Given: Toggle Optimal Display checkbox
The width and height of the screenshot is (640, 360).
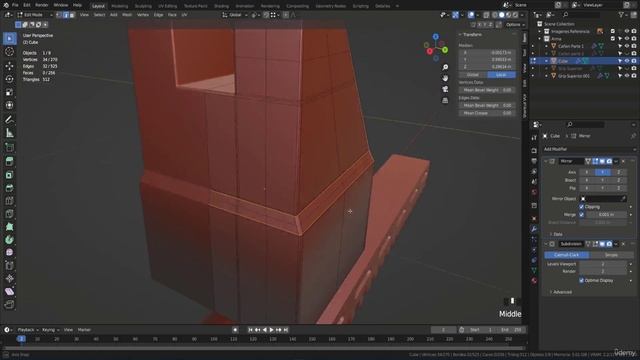Looking at the screenshot, I should [582, 280].
